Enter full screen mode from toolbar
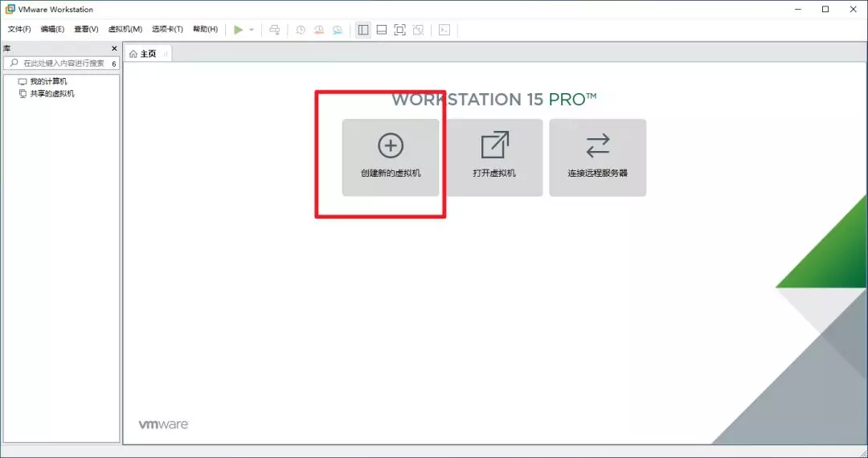Image resolution: width=868 pixels, height=458 pixels. click(x=400, y=30)
